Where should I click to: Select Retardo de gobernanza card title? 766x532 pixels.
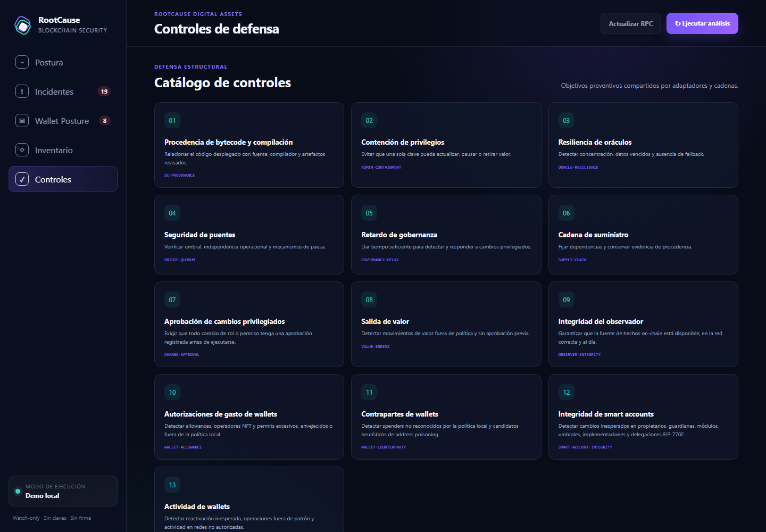click(399, 235)
